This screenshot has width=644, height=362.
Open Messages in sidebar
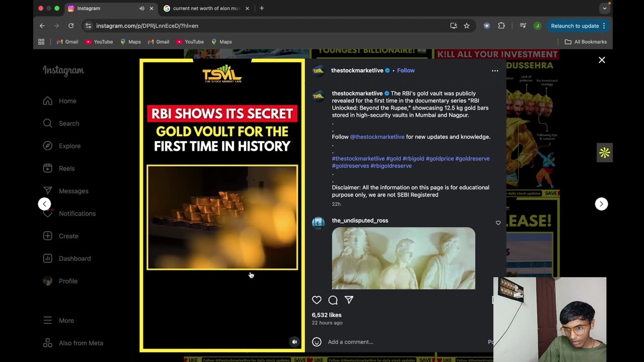(65, 191)
